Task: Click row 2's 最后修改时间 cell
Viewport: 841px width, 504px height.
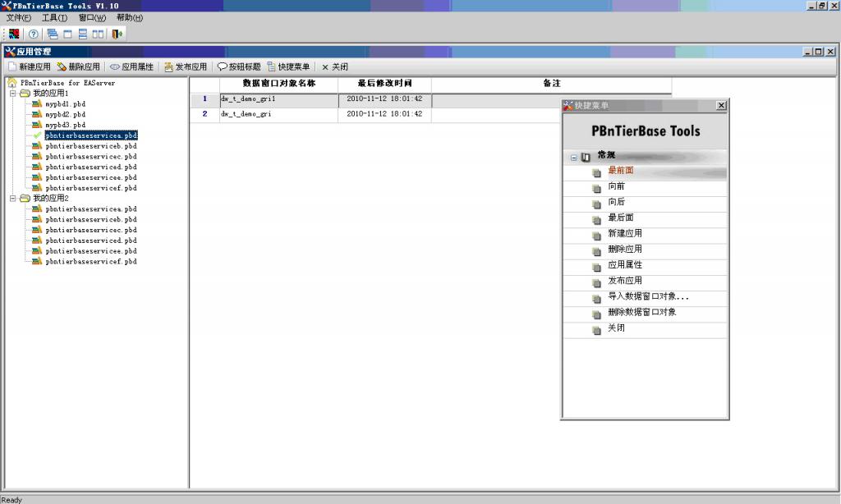Action: point(384,115)
